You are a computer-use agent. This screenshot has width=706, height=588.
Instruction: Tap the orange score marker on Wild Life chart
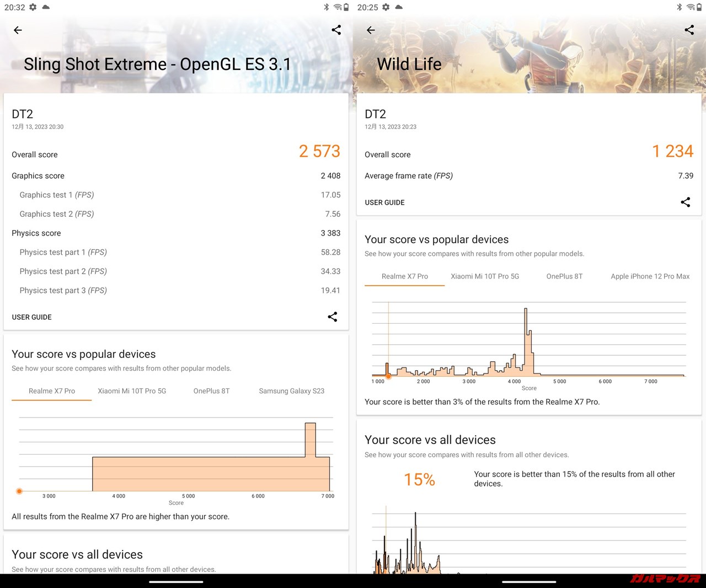coord(388,376)
